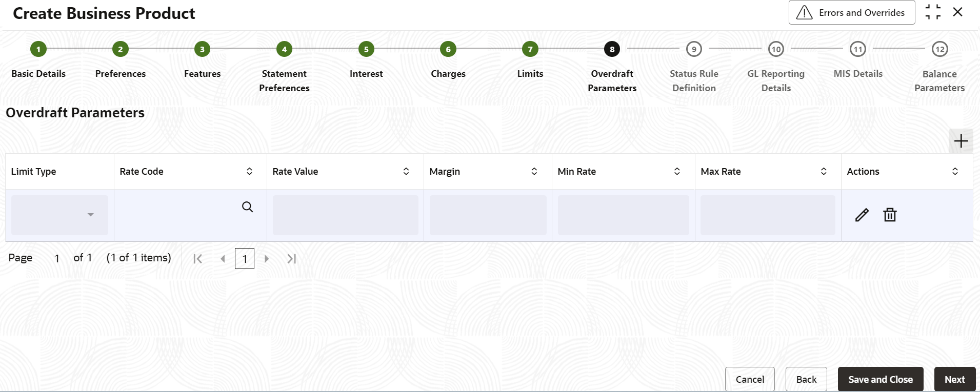Sort by the Max Rate column arrows
The width and height of the screenshot is (980, 392).
[824, 171]
